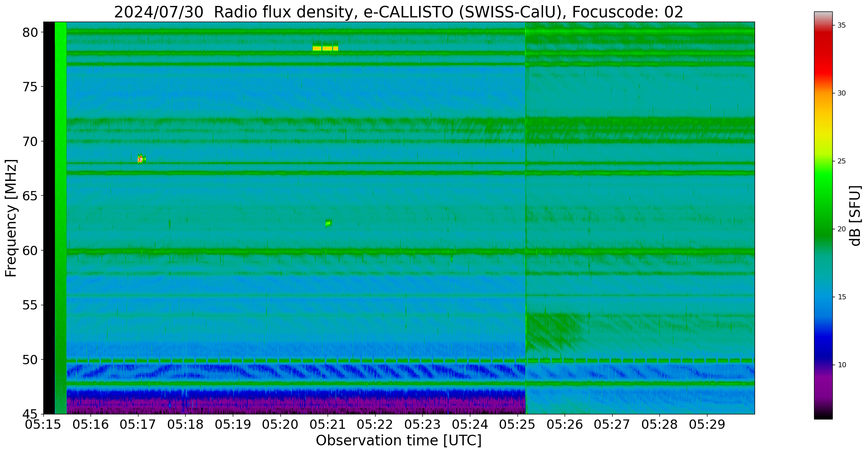Click the black strip at the spectrogram start
This screenshot has width=868, height=453.
49,218
